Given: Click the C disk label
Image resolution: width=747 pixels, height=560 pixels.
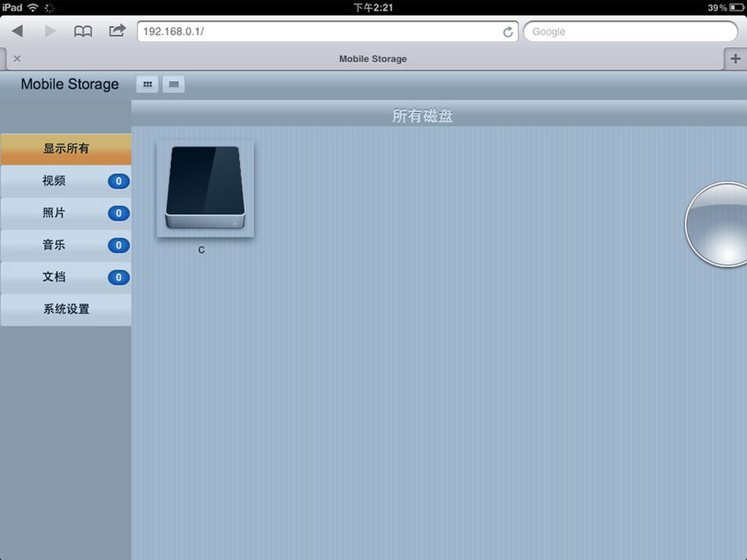Looking at the screenshot, I should pyautogui.click(x=201, y=250).
